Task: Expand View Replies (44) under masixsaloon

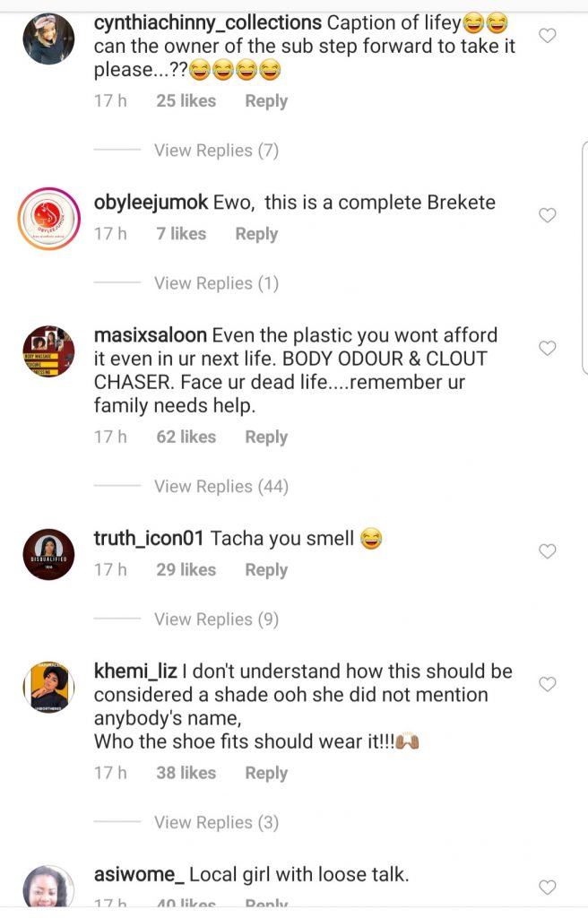Action: pos(220,486)
